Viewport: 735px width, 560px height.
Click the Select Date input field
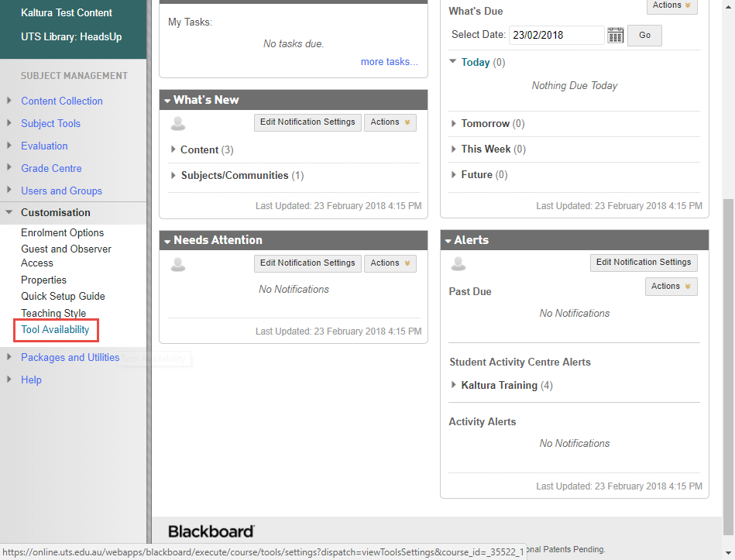555,36
